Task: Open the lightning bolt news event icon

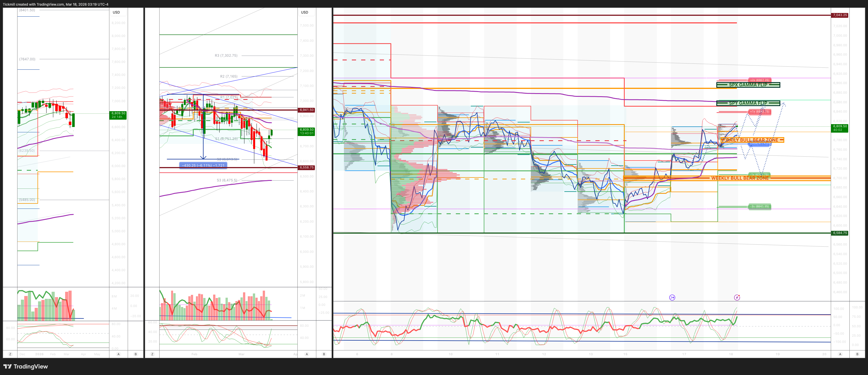Action: coord(737,297)
